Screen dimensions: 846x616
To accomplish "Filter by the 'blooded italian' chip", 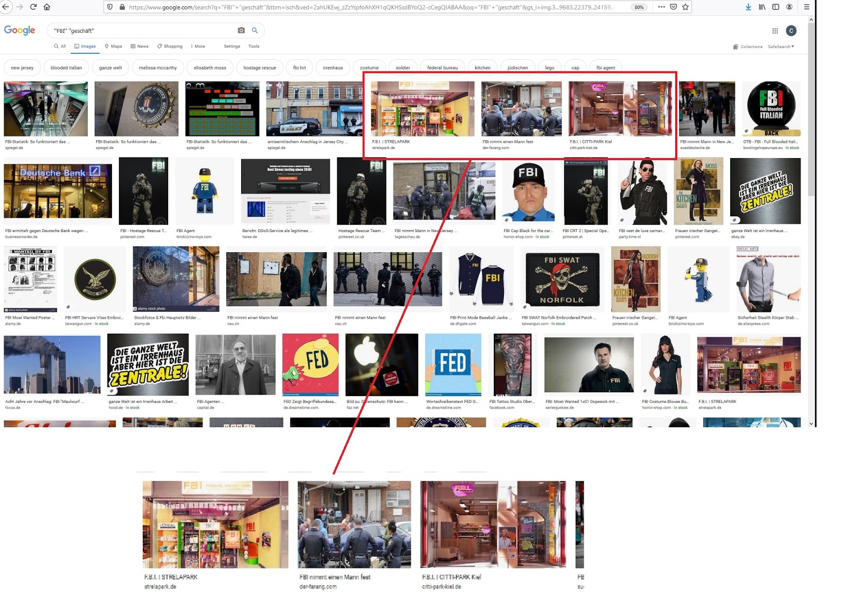I will (66, 68).
